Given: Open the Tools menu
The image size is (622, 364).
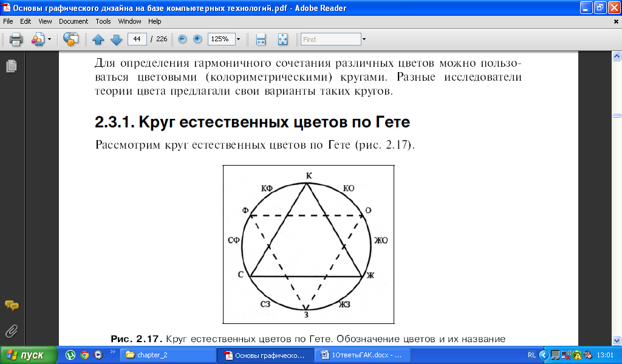Looking at the screenshot, I should tap(103, 21).
